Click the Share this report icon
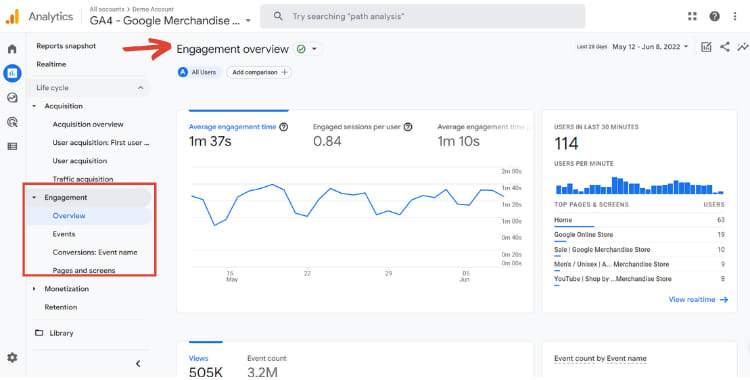The height and width of the screenshot is (380, 750). pyautogui.click(x=725, y=47)
